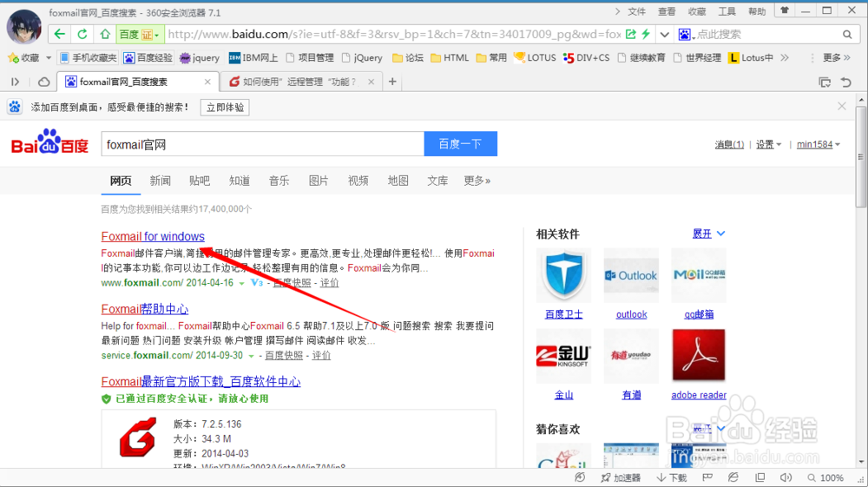
Task: Click the vertical page scrollbar thumb
Action: 861,156
